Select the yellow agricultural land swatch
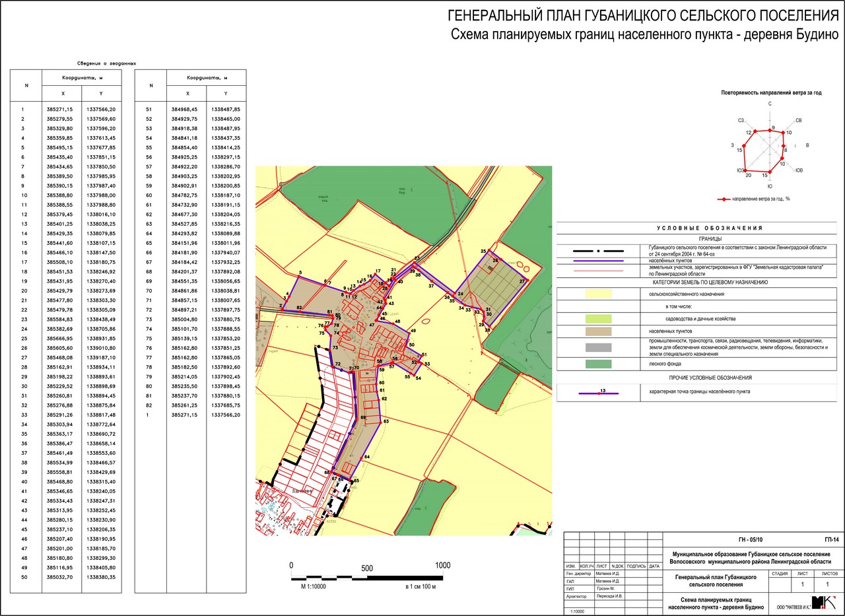Image resolution: width=845 pixels, height=616 pixels. click(x=598, y=294)
